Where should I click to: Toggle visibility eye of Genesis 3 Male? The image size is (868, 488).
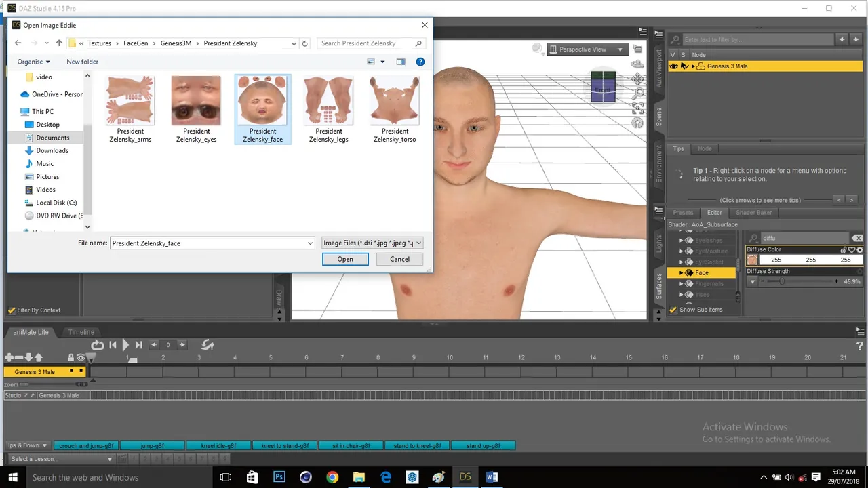coord(673,66)
